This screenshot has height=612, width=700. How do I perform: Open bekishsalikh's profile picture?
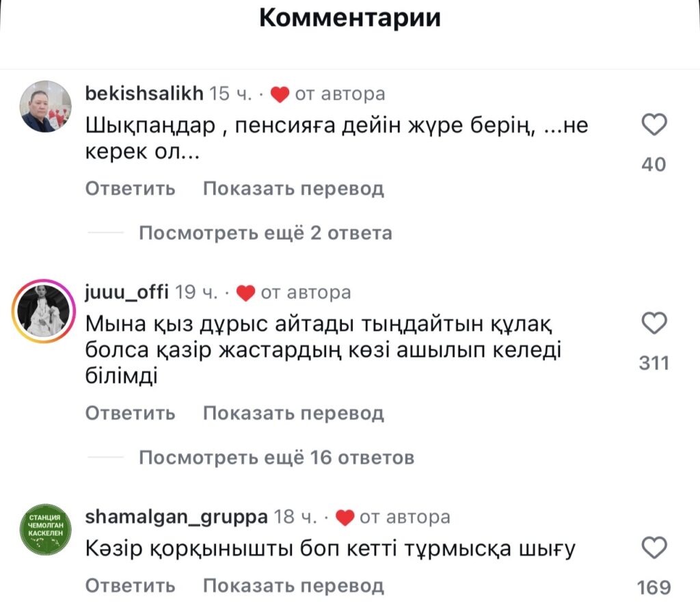(46, 106)
